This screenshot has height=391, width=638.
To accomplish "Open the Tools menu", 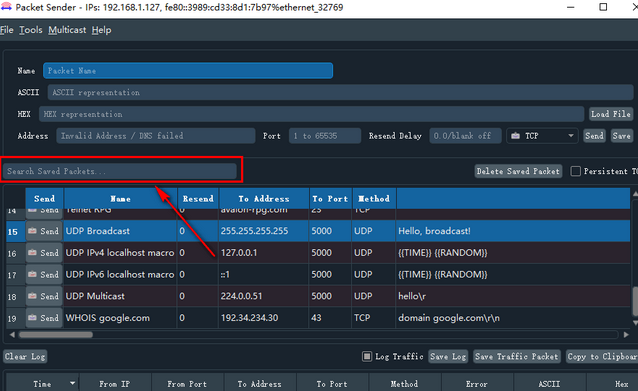I will 31,30.
